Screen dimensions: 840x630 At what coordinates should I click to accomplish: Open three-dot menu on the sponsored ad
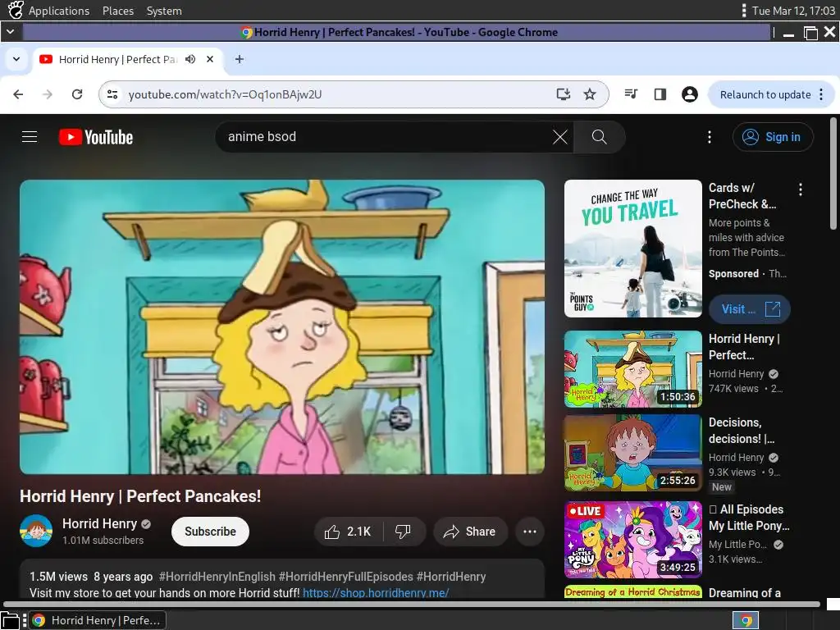[x=801, y=189]
